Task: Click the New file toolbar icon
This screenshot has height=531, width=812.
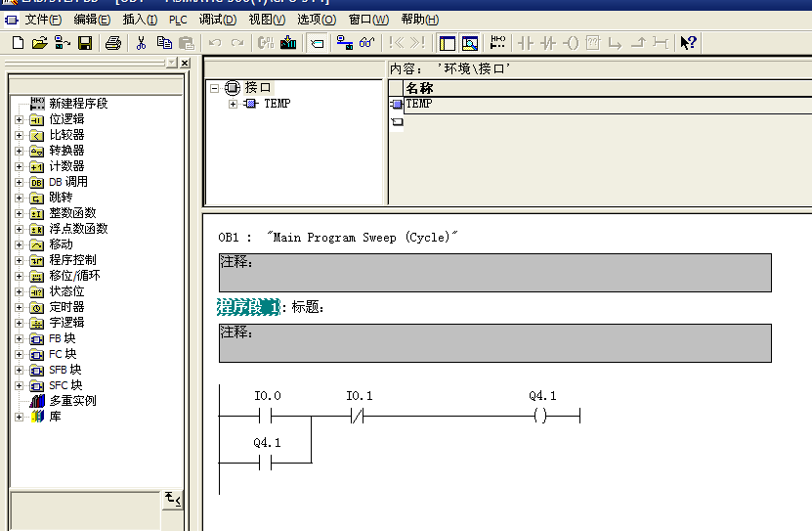Action: click(x=18, y=43)
